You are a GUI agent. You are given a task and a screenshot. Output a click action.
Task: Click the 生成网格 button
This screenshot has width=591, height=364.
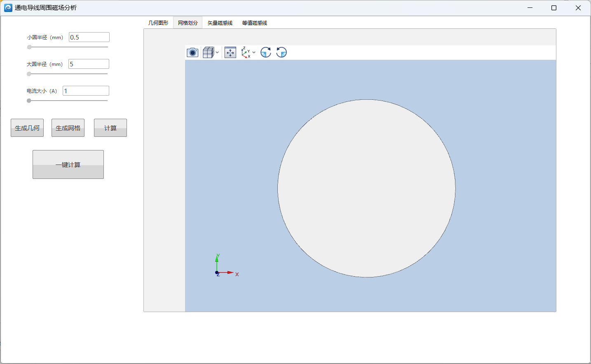(x=68, y=128)
